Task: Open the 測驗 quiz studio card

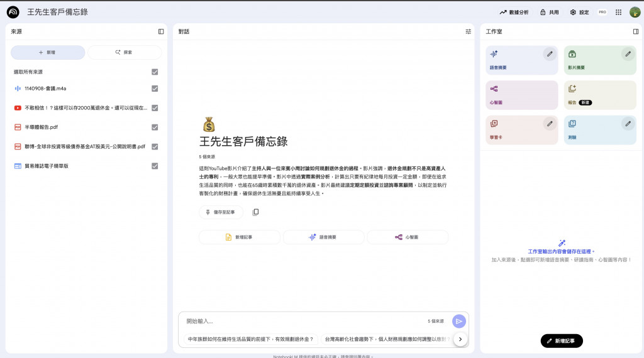Action: tap(600, 130)
